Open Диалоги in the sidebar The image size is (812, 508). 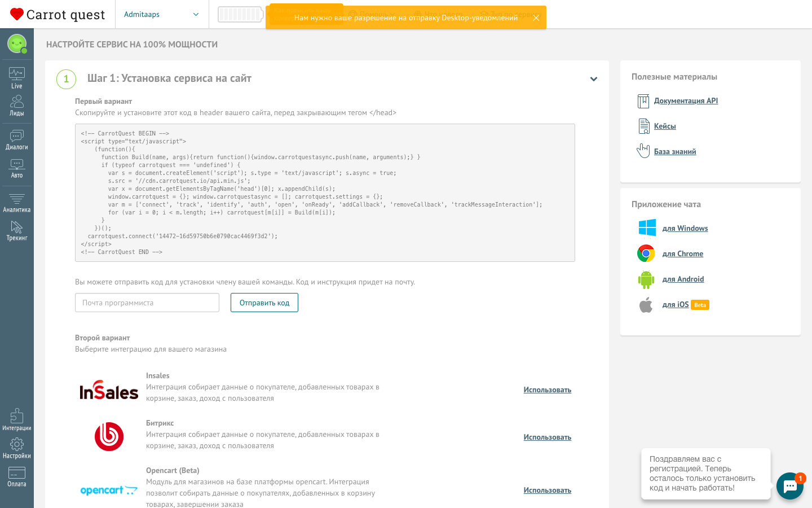17,140
